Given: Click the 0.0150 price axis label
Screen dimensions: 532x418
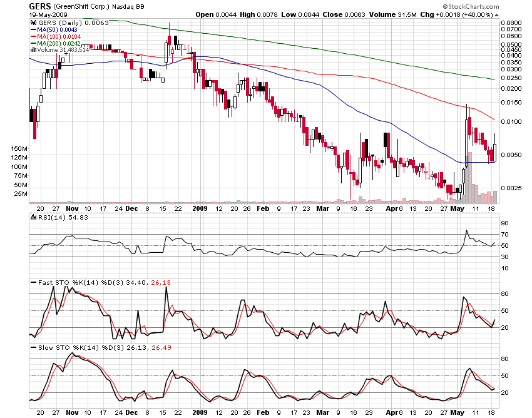Looking at the screenshot, I should pos(511,103).
